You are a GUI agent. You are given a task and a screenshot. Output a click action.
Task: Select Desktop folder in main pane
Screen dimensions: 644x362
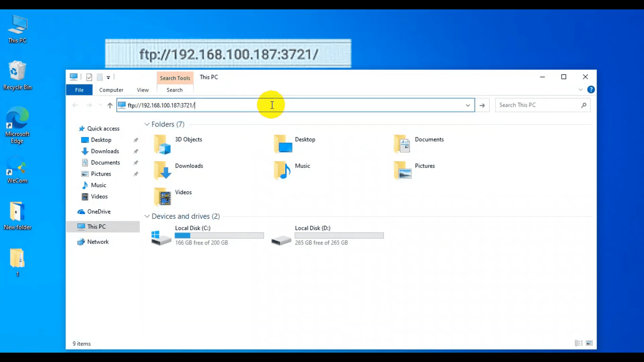click(294, 144)
